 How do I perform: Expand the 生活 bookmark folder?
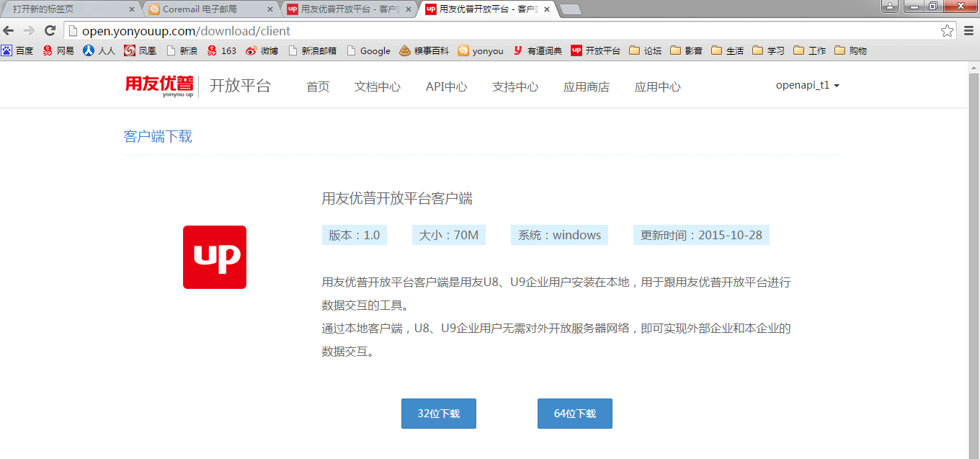point(727,50)
